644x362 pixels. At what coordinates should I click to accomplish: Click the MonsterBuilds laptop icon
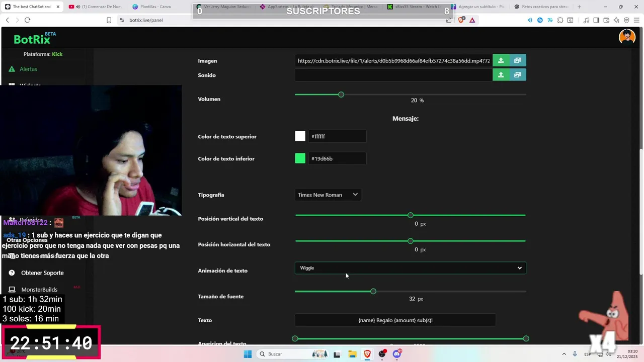coord(12,290)
